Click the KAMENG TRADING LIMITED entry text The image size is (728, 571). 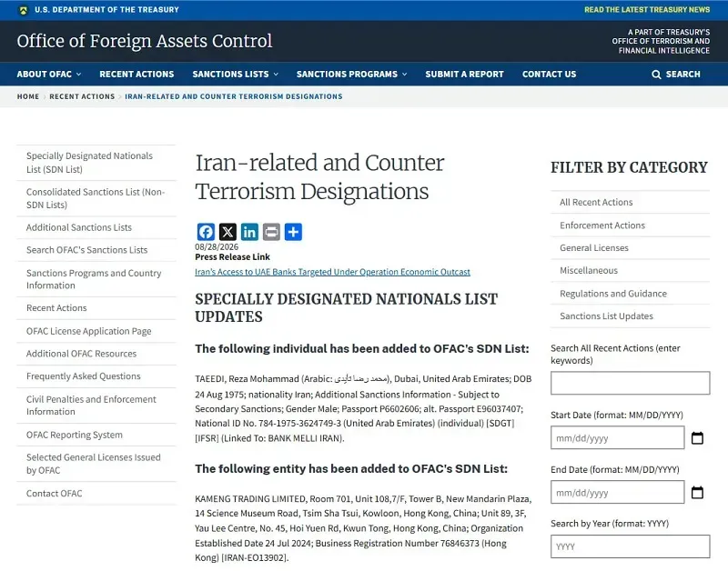tap(363, 528)
